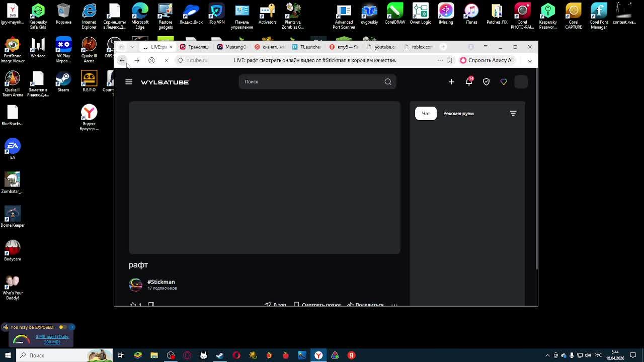Open the browser hamburger menu

click(x=486, y=47)
